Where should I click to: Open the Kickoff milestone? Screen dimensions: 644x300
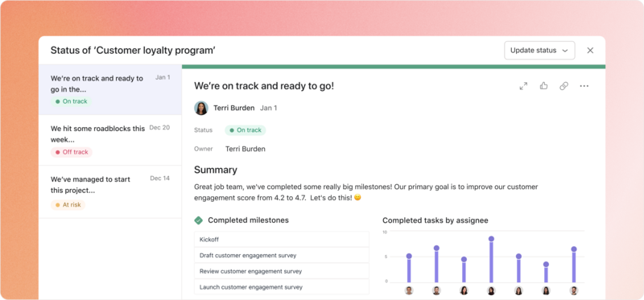282,239
